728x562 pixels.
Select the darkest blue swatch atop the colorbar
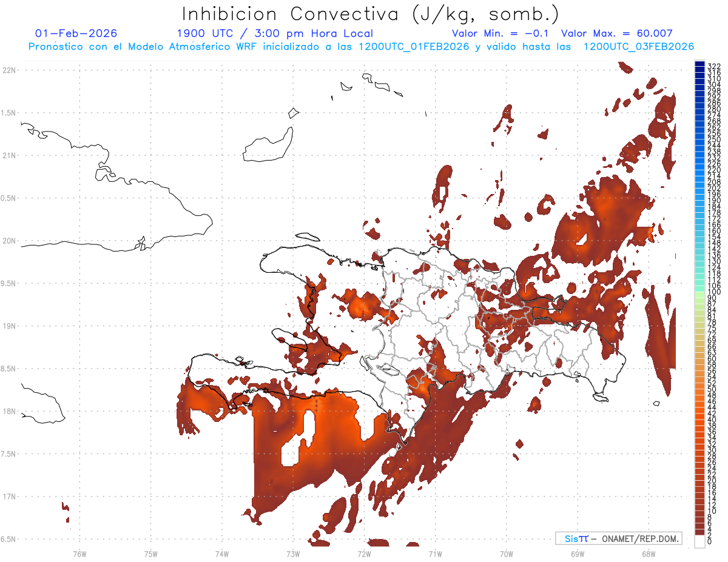699,64
